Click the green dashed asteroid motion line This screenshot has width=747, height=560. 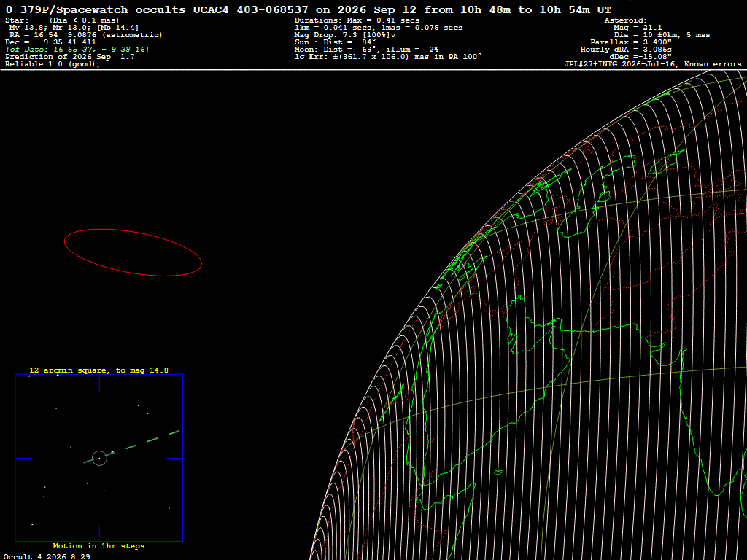coord(131,447)
